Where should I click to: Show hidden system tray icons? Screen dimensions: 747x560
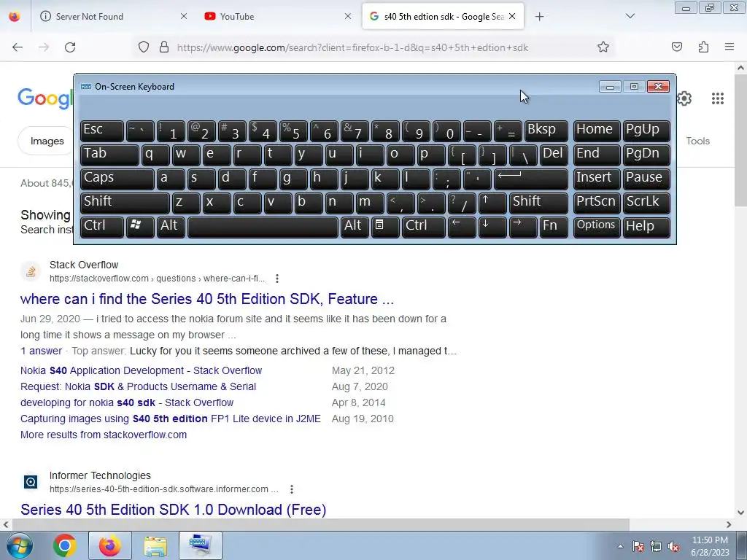coord(620,546)
